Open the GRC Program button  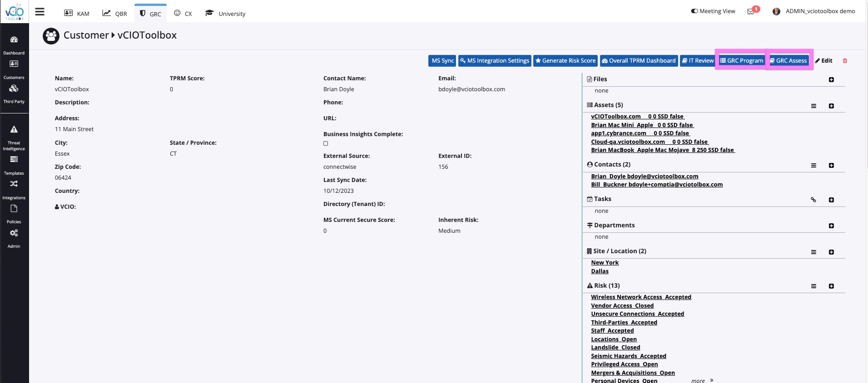742,61
